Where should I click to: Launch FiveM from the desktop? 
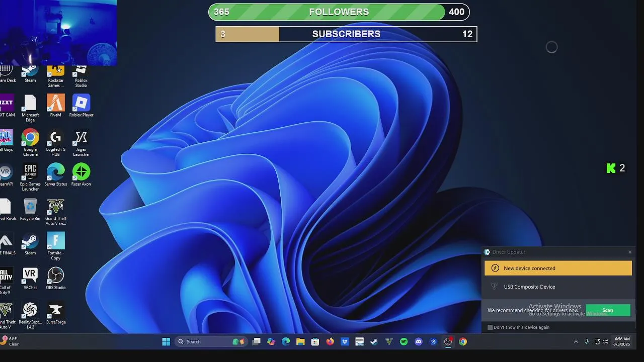[56, 106]
